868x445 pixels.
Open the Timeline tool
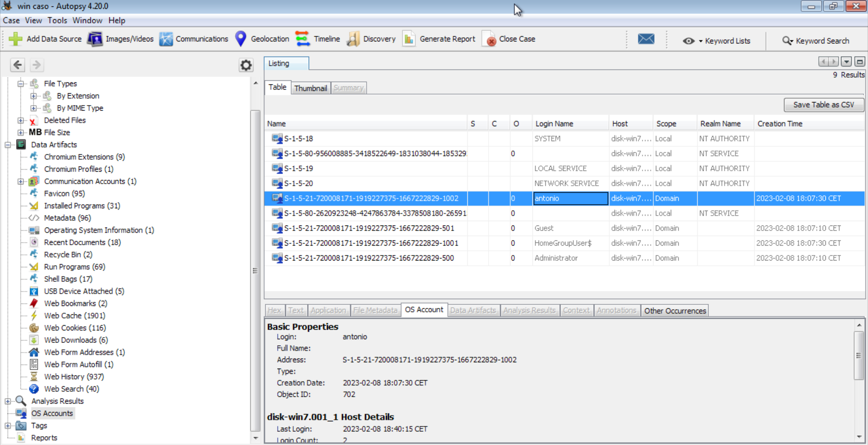(317, 39)
